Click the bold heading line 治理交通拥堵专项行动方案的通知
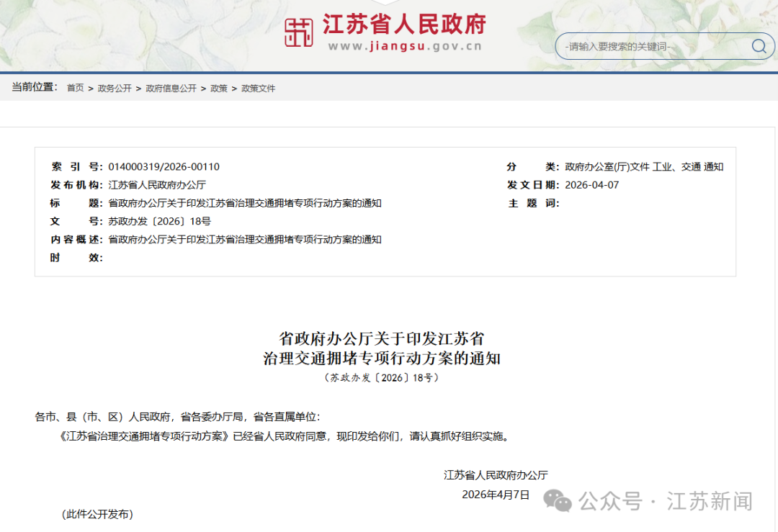The width and height of the screenshot is (778, 532). [382, 358]
